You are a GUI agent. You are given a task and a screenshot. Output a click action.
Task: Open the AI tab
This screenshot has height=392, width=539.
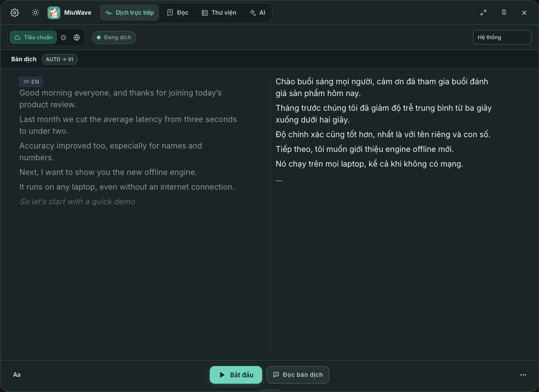coord(257,13)
